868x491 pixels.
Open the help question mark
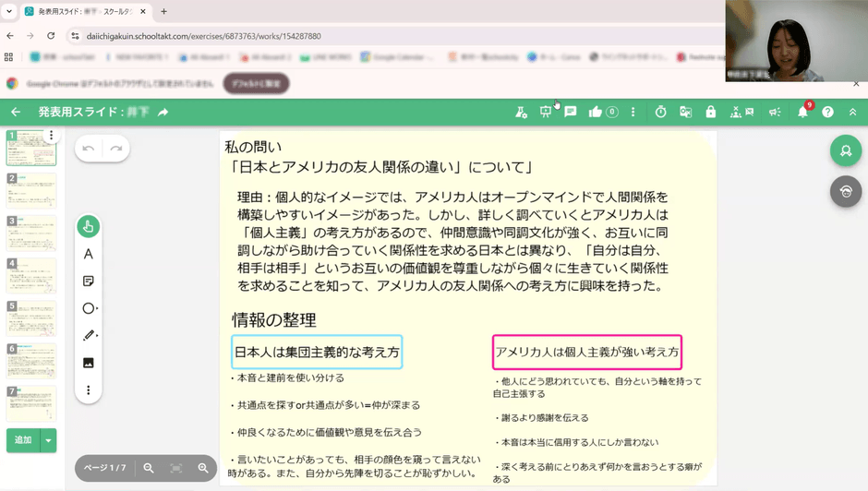pos(827,112)
